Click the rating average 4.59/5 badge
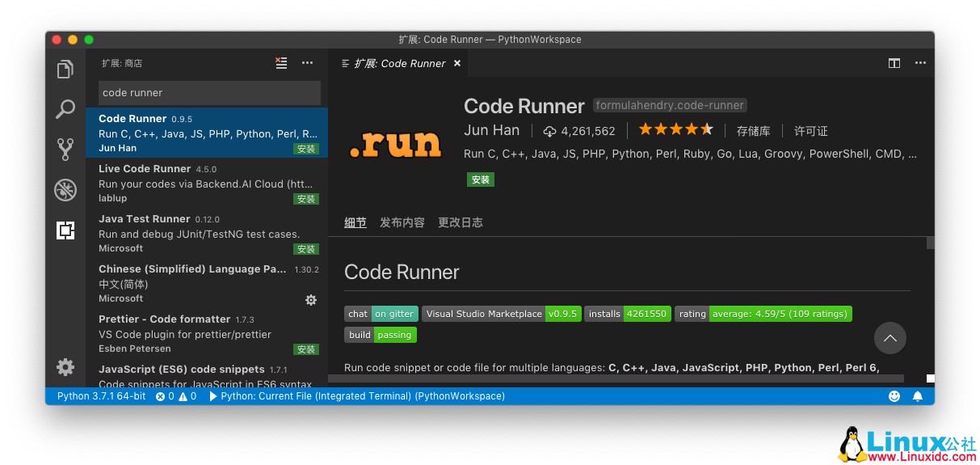The height and width of the screenshot is (465, 980). pos(763,314)
